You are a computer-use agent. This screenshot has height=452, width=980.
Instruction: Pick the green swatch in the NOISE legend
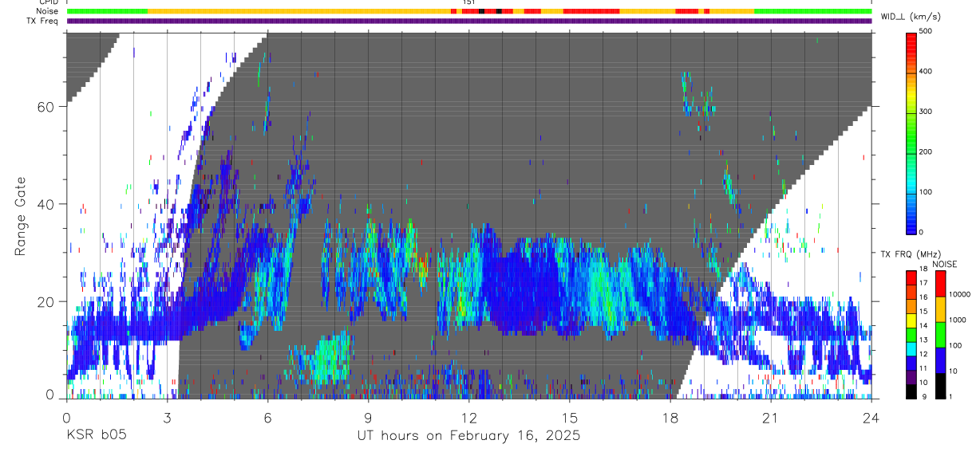(x=940, y=334)
